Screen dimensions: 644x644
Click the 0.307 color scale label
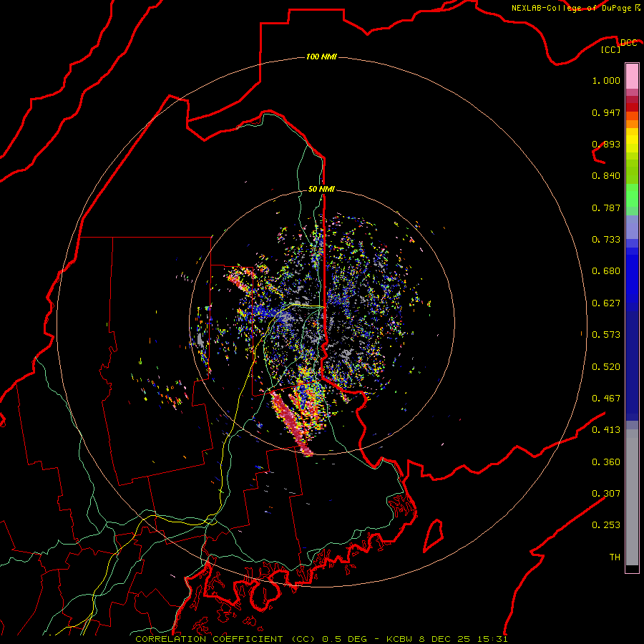click(606, 494)
